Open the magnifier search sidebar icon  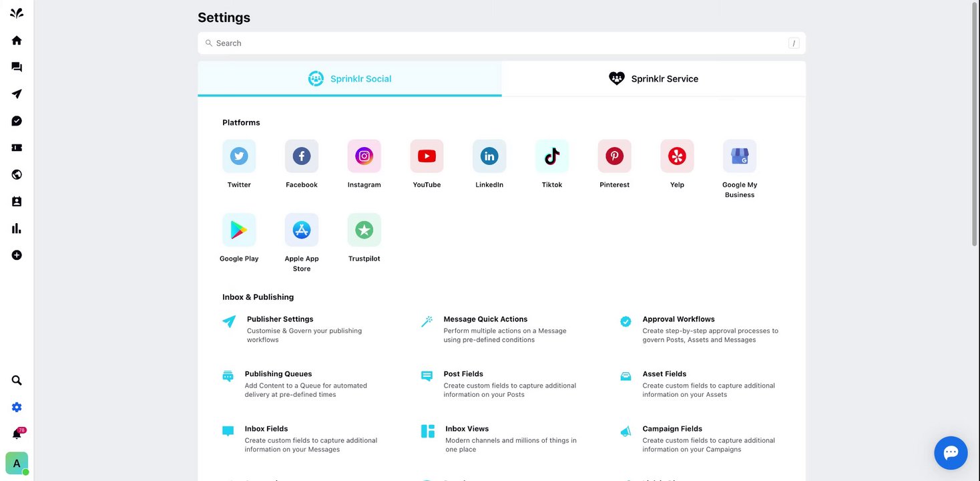click(x=17, y=380)
